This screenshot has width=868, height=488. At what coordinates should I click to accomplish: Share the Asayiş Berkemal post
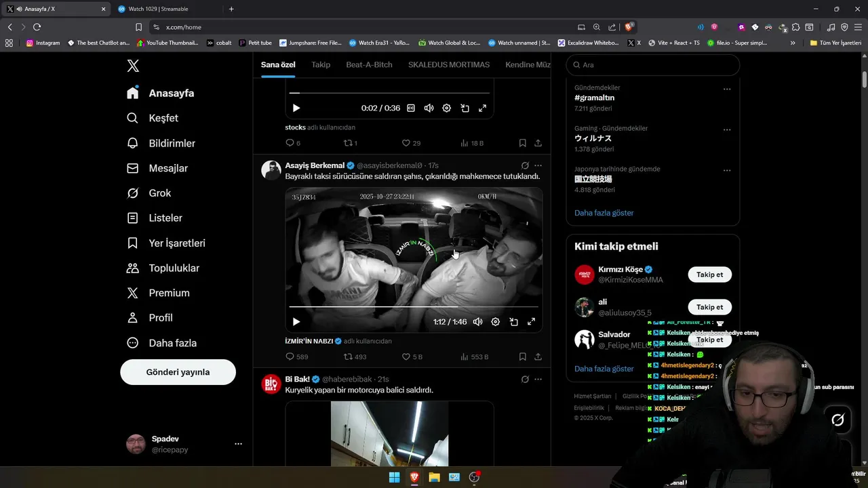[538, 357]
